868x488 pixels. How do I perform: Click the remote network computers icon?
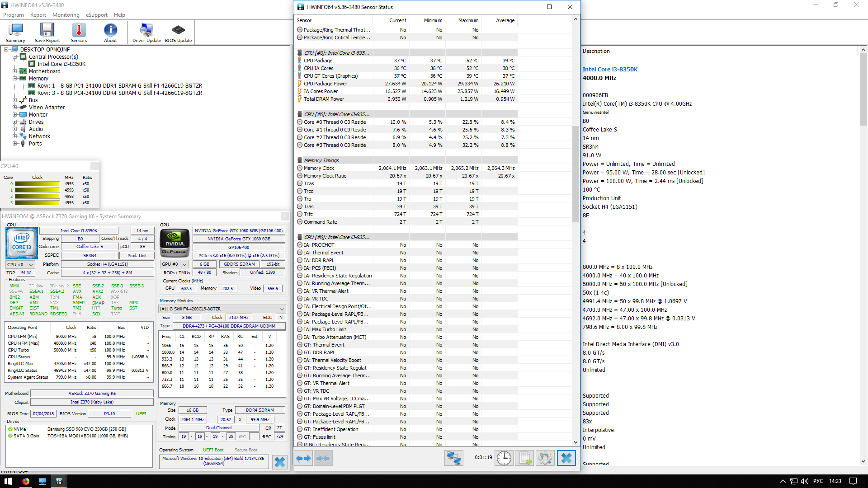point(453,458)
